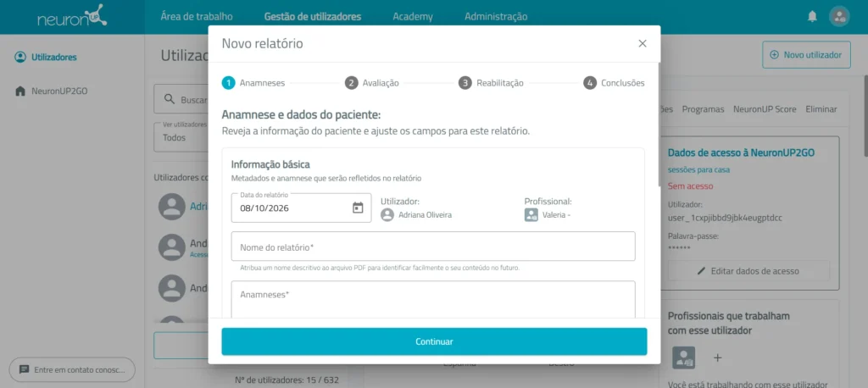Click username 'user_1cxpjibbd9jbk4eugptdcc'
The height and width of the screenshot is (388, 868).
click(x=725, y=218)
